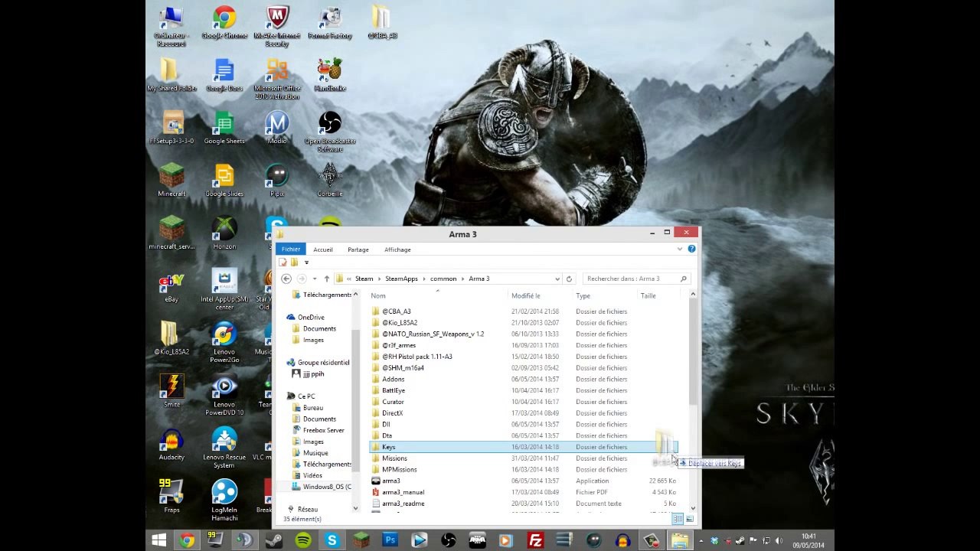Image resolution: width=980 pixels, height=551 pixels.
Task: Open the Accueil ribbon tab
Action: pos(323,249)
